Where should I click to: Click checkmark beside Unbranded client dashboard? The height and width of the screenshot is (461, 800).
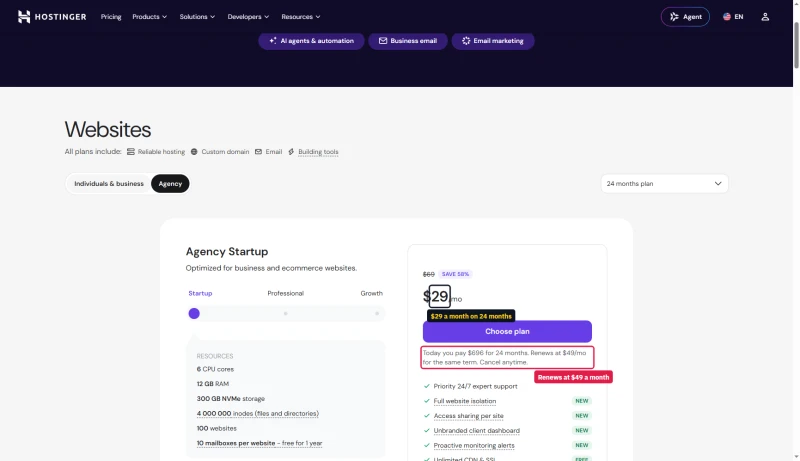coord(427,430)
